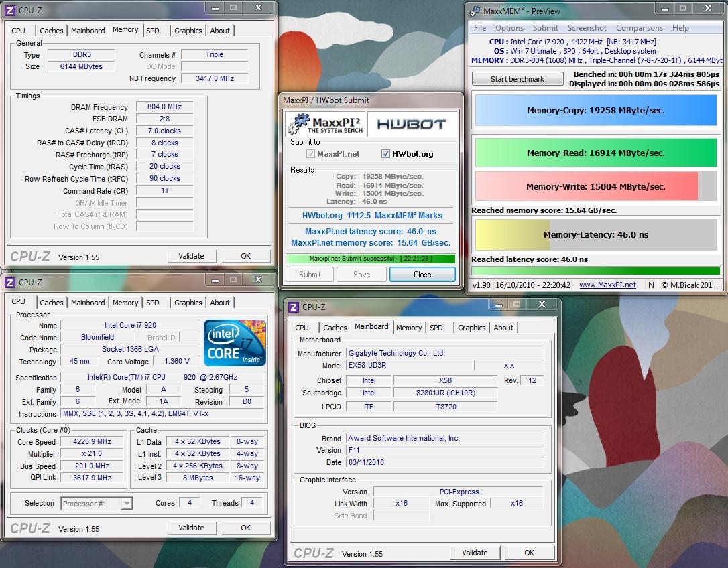Click the Memory-Copy blue result bar

pos(596,110)
